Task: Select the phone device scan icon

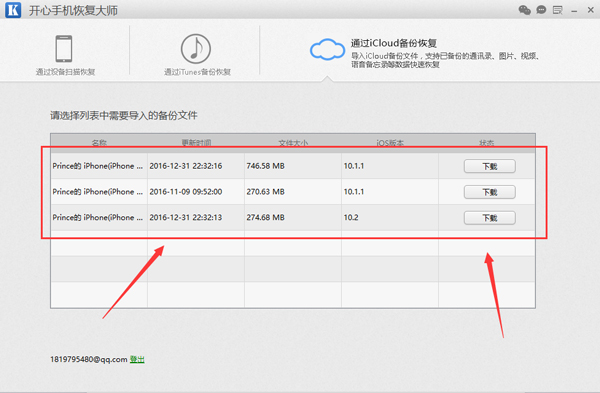Action: tap(64, 49)
